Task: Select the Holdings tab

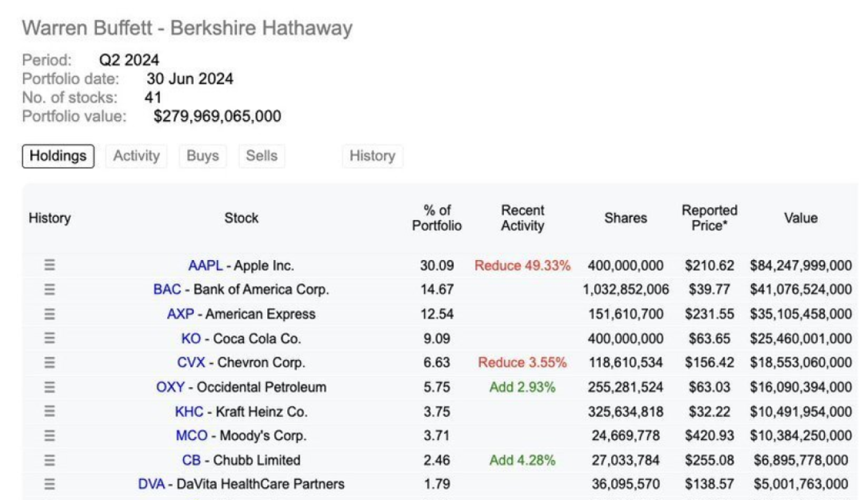Action: (x=58, y=156)
